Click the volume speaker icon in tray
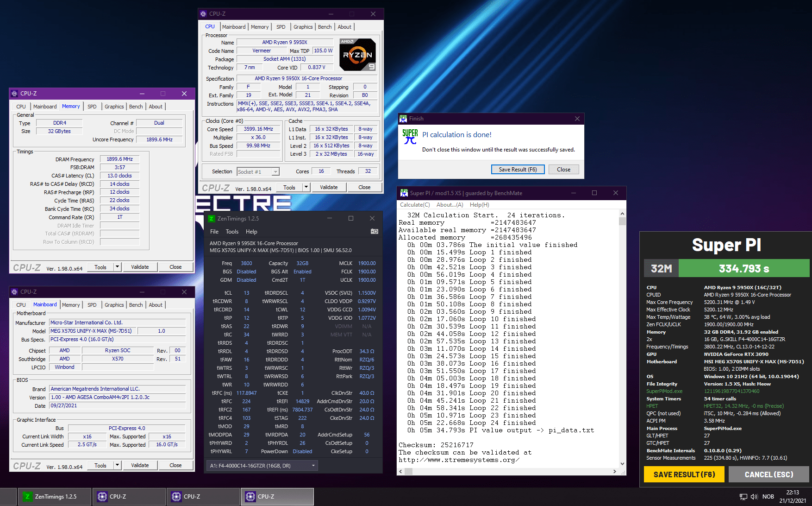Viewport: 812px width, 506px height. [x=754, y=497]
